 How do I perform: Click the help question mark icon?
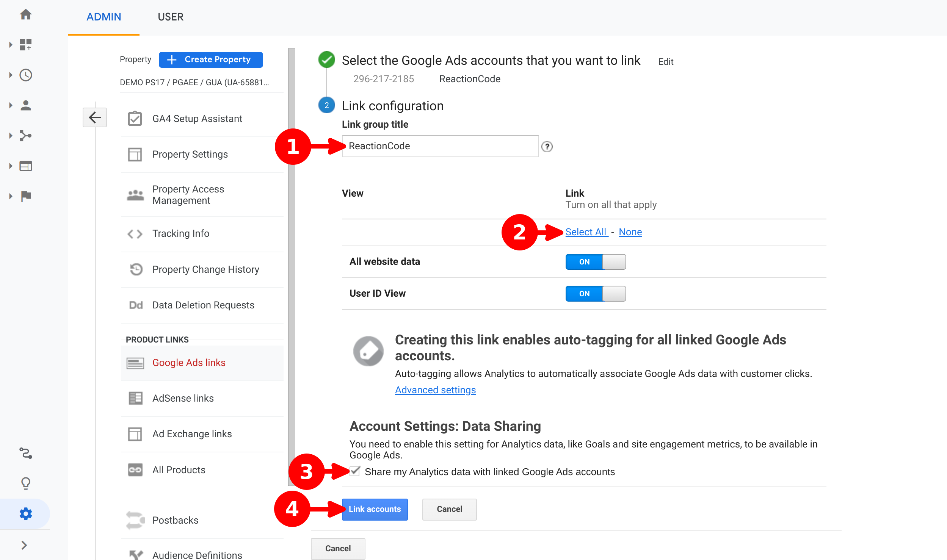point(547,147)
